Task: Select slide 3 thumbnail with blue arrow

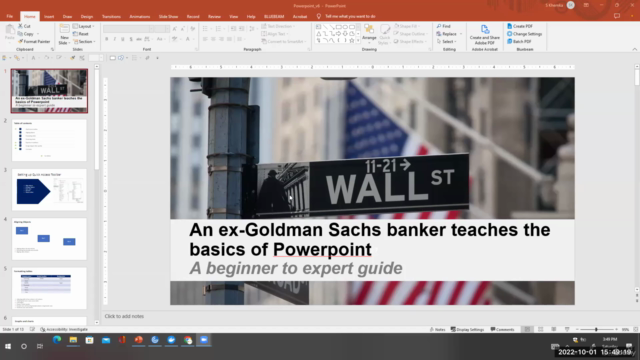Action: point(49,189)
